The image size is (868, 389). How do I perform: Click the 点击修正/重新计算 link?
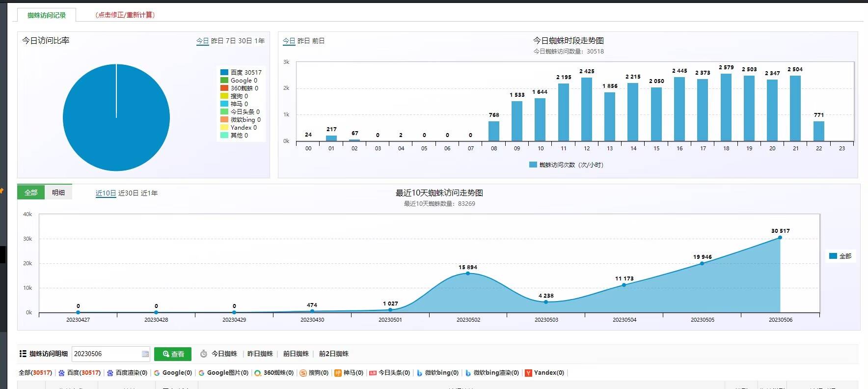tap(125, 15)
